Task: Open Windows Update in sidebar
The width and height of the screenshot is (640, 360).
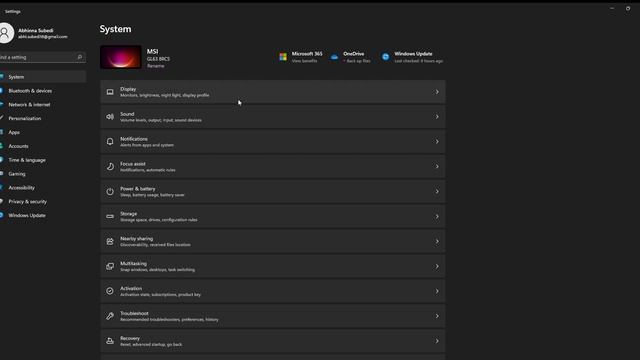Action: point(43,216)
